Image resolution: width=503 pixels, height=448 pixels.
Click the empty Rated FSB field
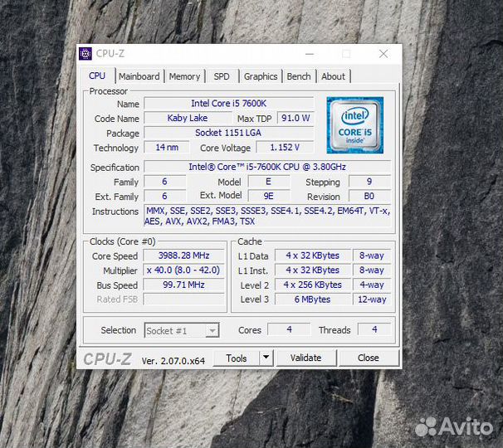coord(183,299)
